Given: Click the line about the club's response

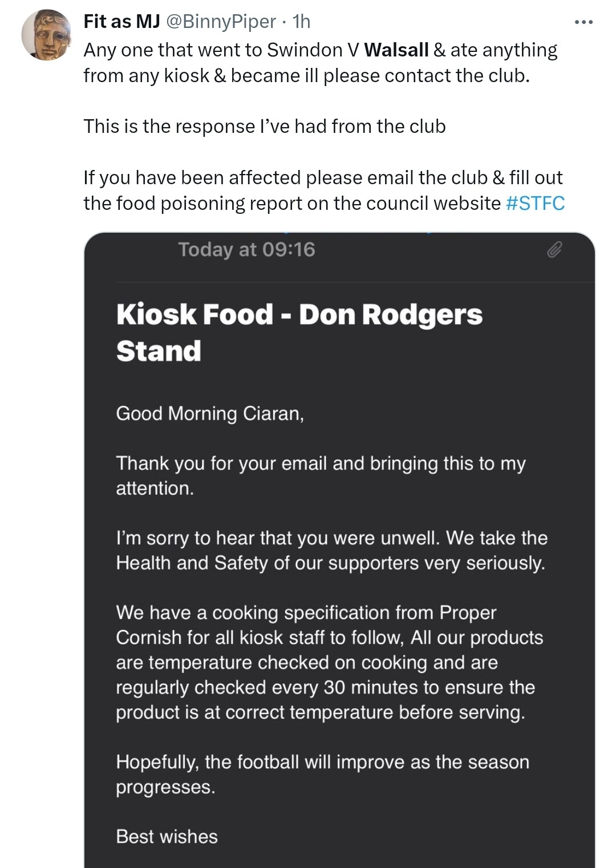Looking at the screenshot, I should [x=265, y=127].
